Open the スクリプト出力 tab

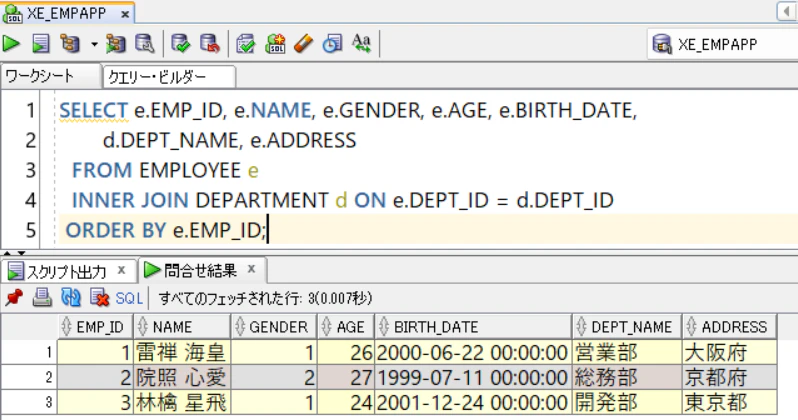click(x=66, y=271)
